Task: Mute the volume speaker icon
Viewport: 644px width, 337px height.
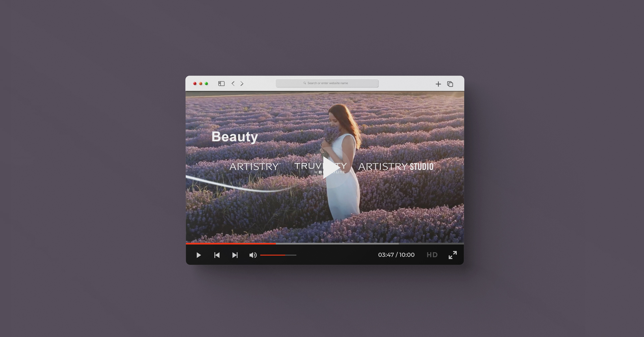Action: click(x=253, y=255)
